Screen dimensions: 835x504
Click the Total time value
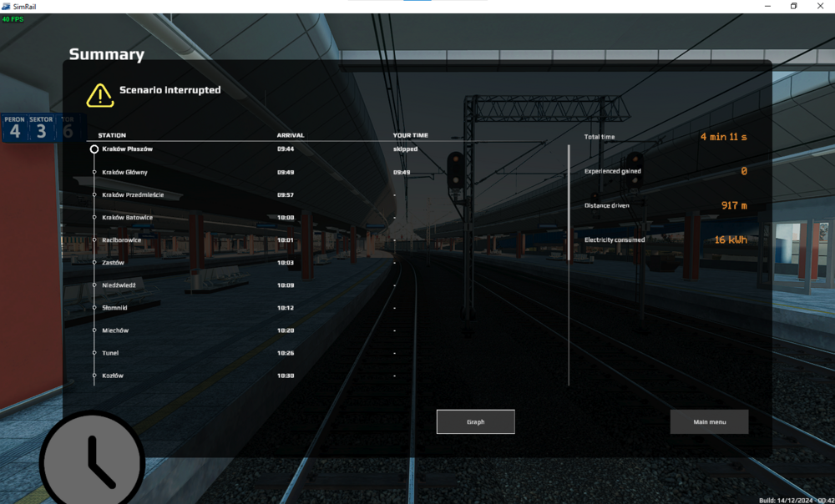(x=723, y=137)
